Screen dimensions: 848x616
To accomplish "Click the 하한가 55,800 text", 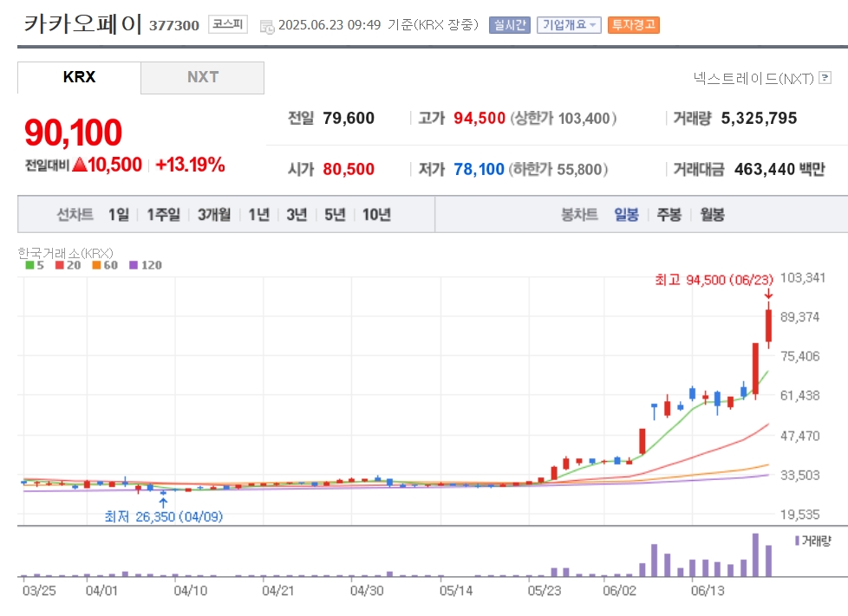I will click(558, 169).
